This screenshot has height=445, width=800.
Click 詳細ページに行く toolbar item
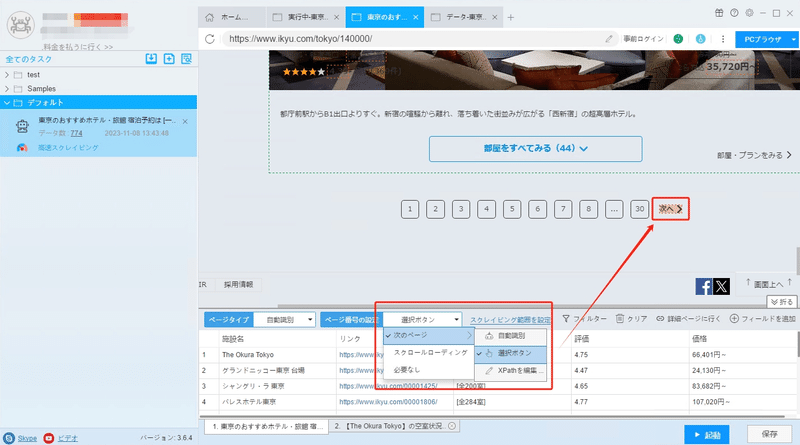[x=688, y=319]
